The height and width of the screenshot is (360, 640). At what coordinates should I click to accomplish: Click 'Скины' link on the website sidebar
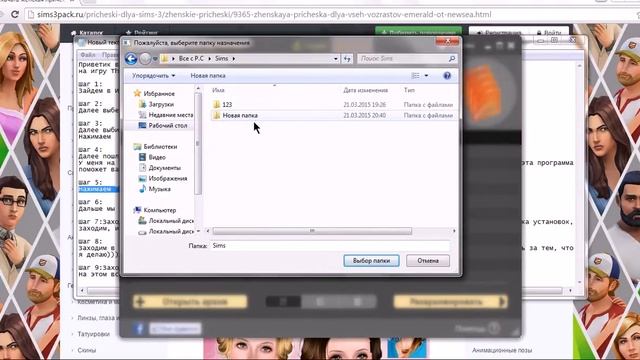87,350
